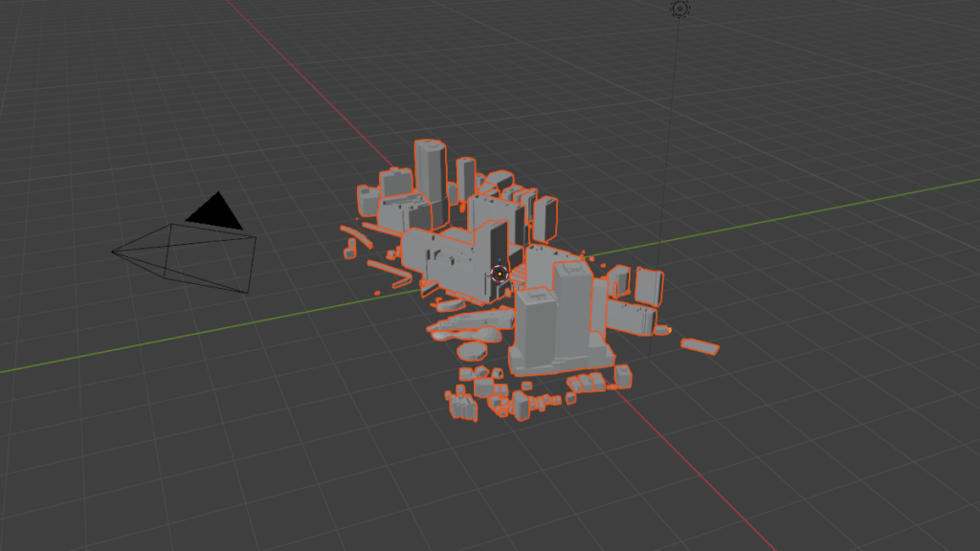The height and width of the screenshot is (551, 980).
Task: Click the camera's black up-direction triangle
Action: [x=215, y=211]
